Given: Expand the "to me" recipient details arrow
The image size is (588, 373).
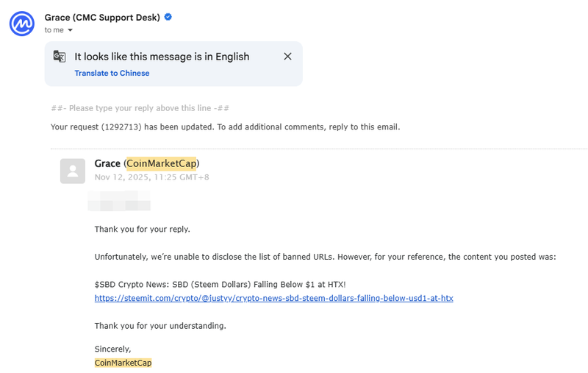Looking at the screenshot, I should tap(71, 30).
